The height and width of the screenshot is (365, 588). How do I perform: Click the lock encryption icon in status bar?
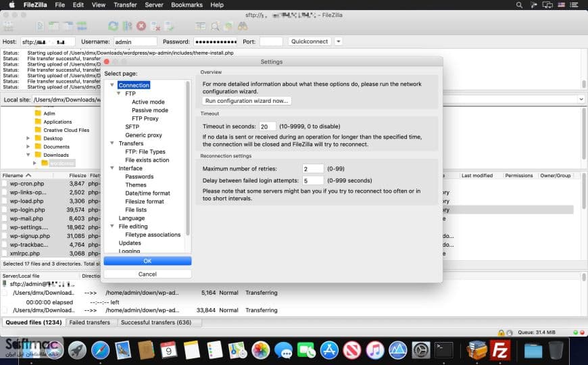point(501,333)
